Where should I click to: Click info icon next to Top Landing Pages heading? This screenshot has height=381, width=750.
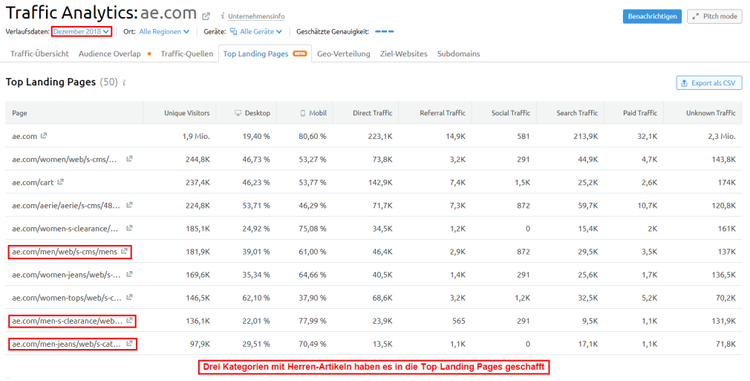[x=124, y=83]
